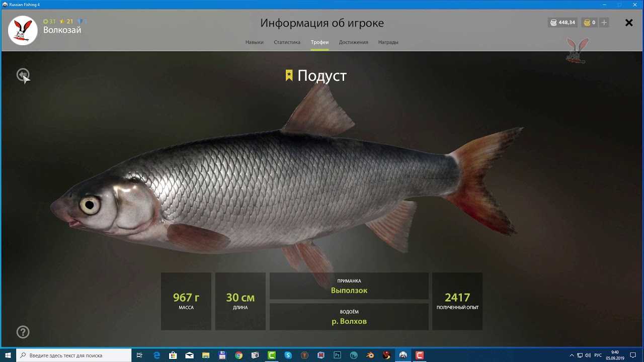The width and height of the screenshot is (644, 362).
Task: Launch Google Chrome from the taskbar
Action: [x=238, y=355]
